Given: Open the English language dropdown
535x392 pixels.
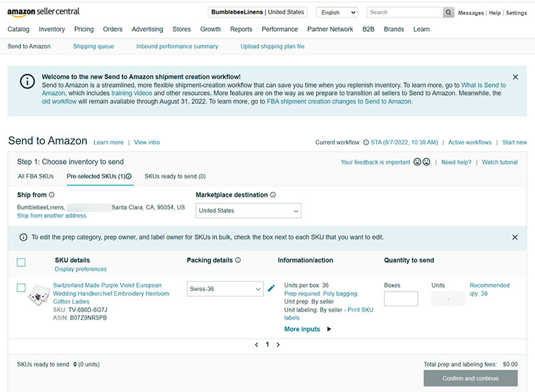Looking at the screenshot, I should pyautogui.click(x=337, y=13).
